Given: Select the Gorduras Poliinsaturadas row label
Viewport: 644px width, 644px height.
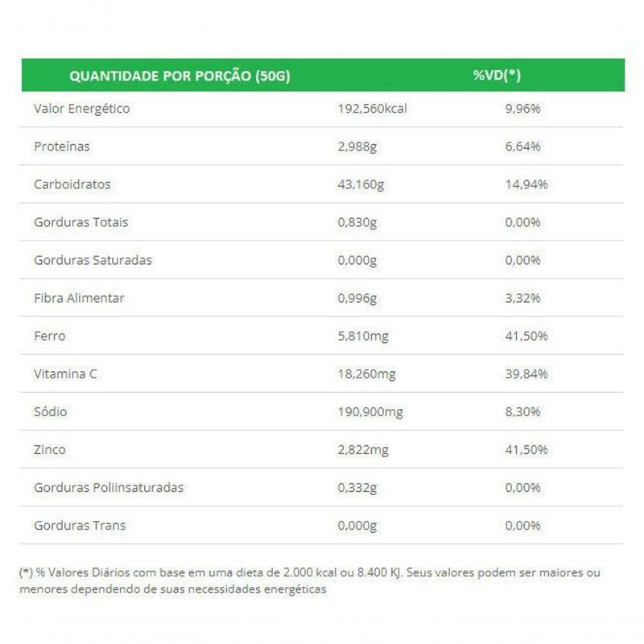Looking at the screenshot, I should (x=109, y=488).
